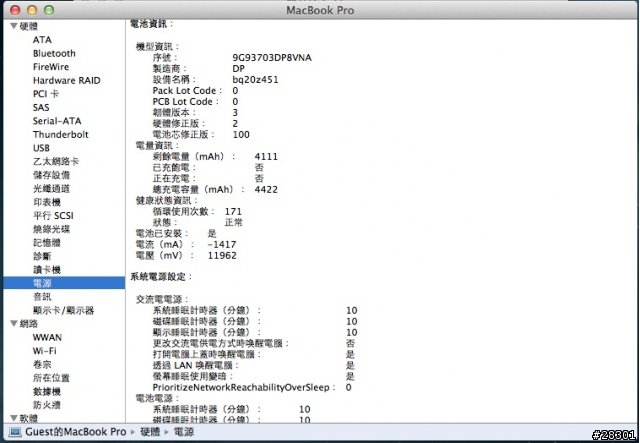This screenshot has width=640, height=443.
Task: Select SAS in the sidebar
Action: [x=41, y=107]
